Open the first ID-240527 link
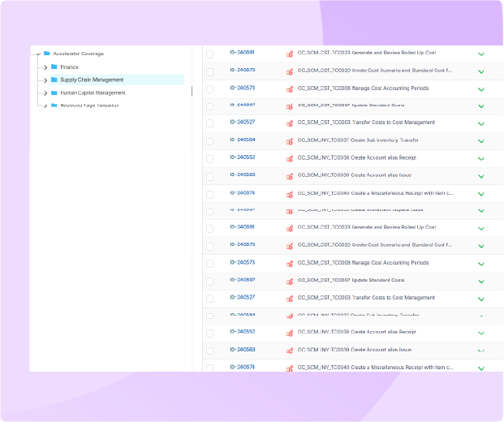504x422 pixels. 242,122
